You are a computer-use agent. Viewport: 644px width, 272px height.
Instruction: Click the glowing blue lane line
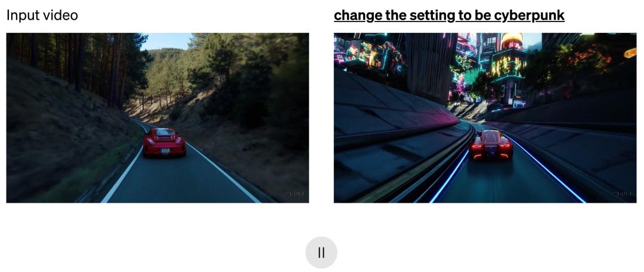(546, 169)
